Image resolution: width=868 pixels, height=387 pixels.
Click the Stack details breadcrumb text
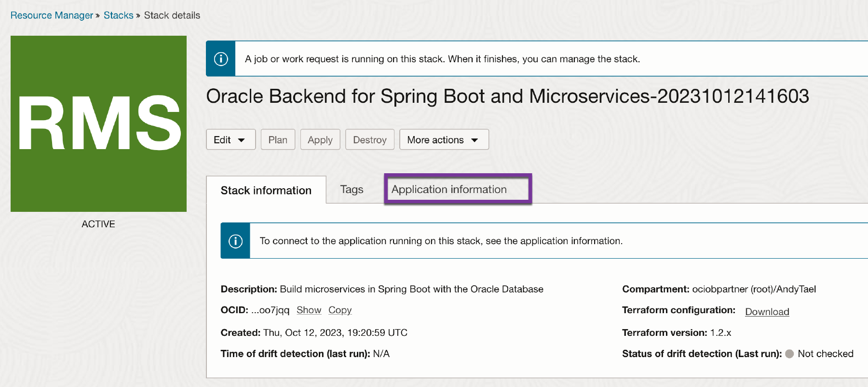coord(172,15)
